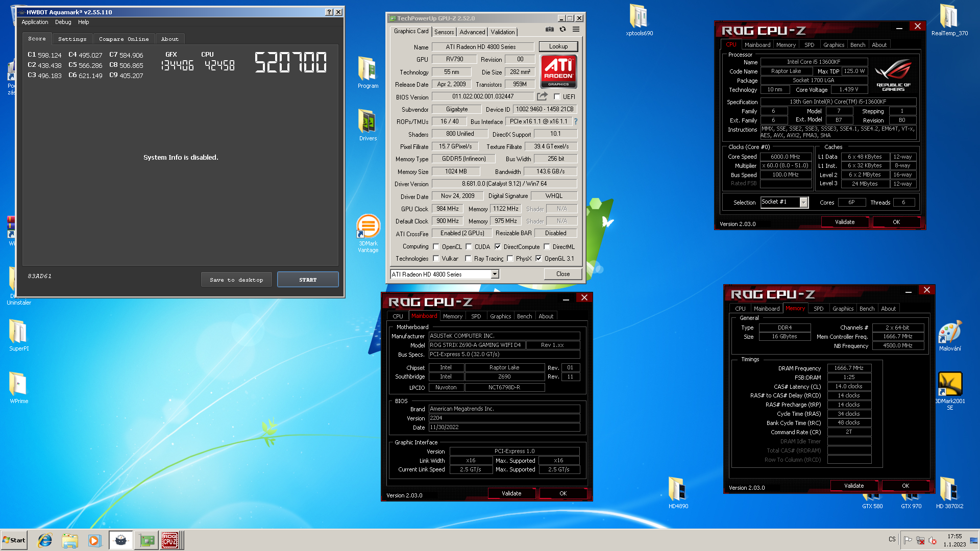Open the xptools690 folder
Viewport: 980px width, 551px height.
tap(639, 20)
